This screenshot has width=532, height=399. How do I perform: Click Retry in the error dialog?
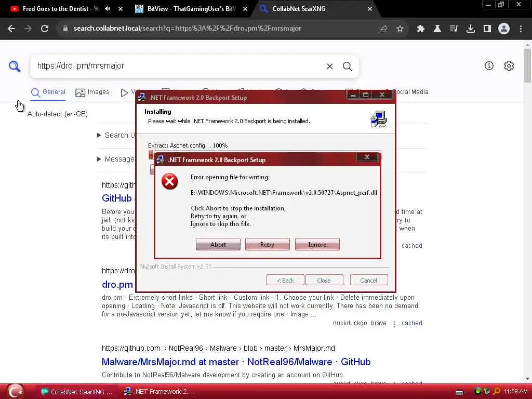(267, 244)
